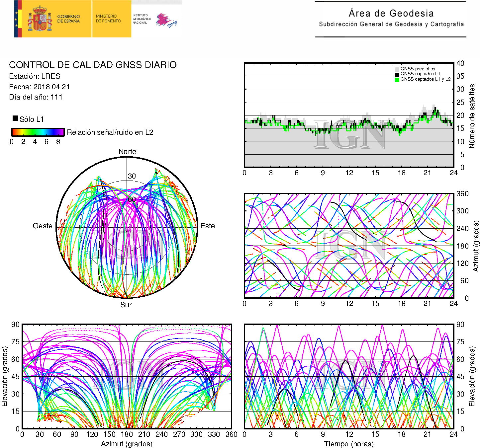Image resolution: width=480 pixels, height=448 pixels.
Task: Click the green GNSS captados L1 y L2 legend marker
Action: (x=397, y=80)
